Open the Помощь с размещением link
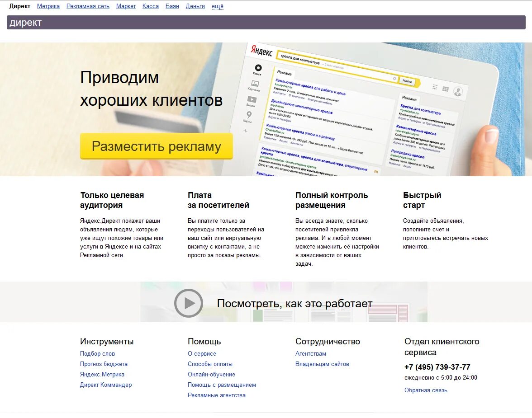 coord(222,385)
